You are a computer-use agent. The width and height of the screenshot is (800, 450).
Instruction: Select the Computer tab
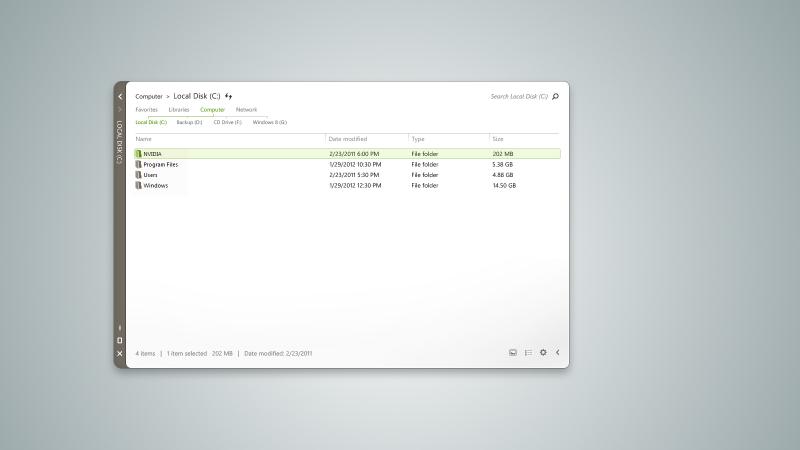pyautogui.click(x=212, y=110)
